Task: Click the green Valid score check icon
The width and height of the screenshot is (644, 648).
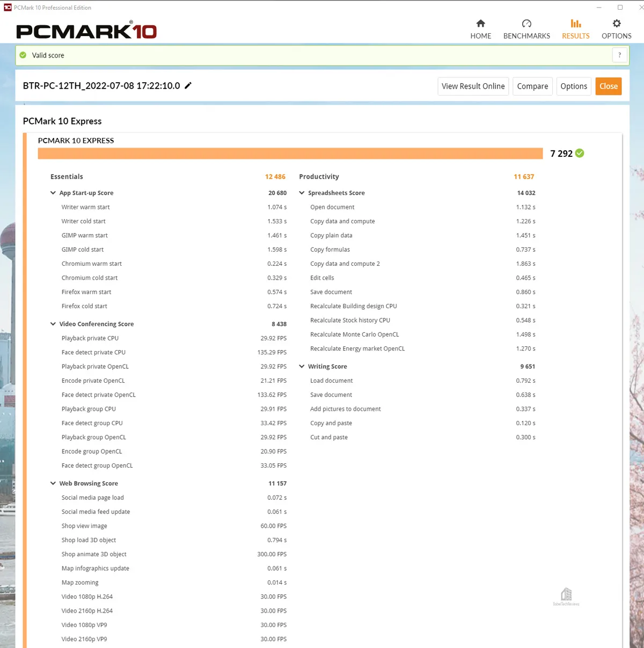Action: (x=23, y=55)
